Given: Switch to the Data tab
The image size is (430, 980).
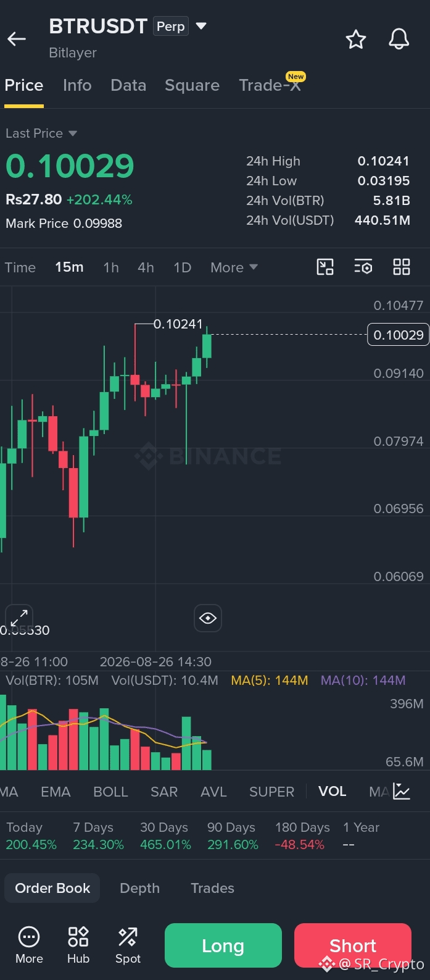Looking at the screenshot, I should coord(128,85).
